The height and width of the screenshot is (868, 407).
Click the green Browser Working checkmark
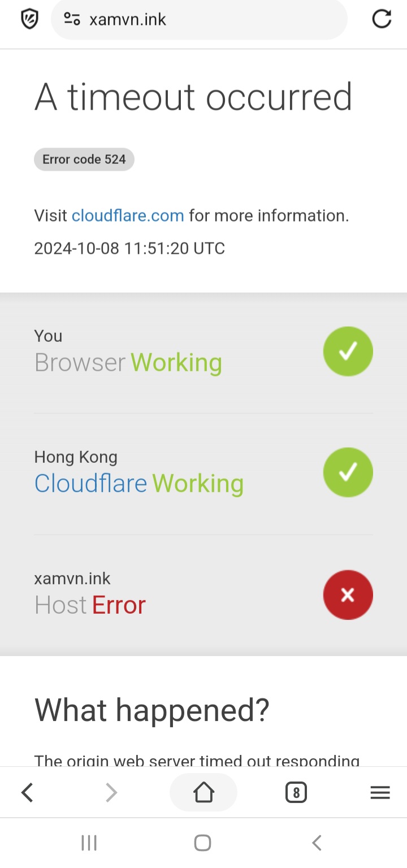(x=348, y=351)
